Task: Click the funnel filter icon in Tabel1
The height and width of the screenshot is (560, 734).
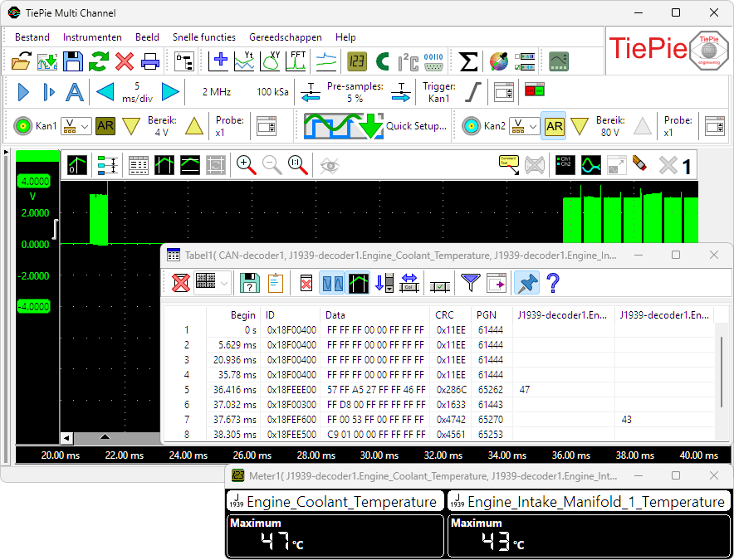Action: coord(471,283)
